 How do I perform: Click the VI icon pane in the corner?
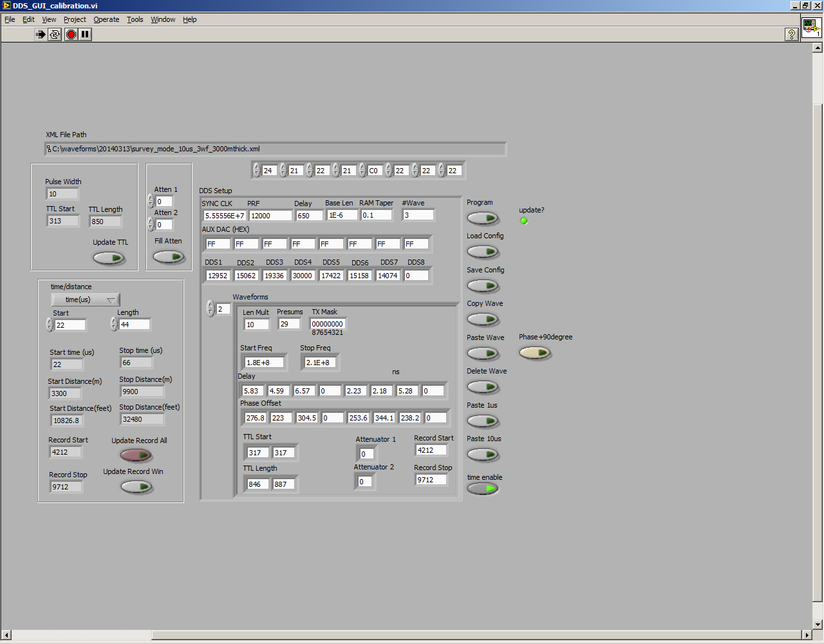coord(811,28)
